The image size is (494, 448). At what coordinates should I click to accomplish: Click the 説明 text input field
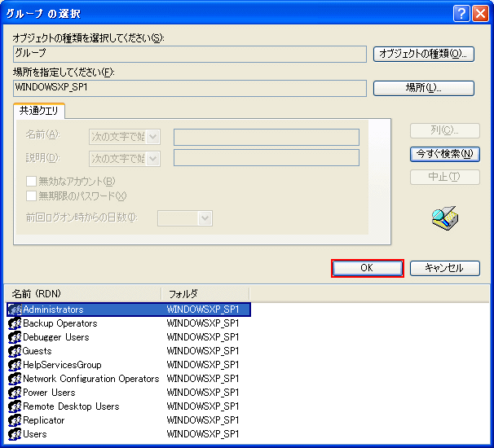267,157
